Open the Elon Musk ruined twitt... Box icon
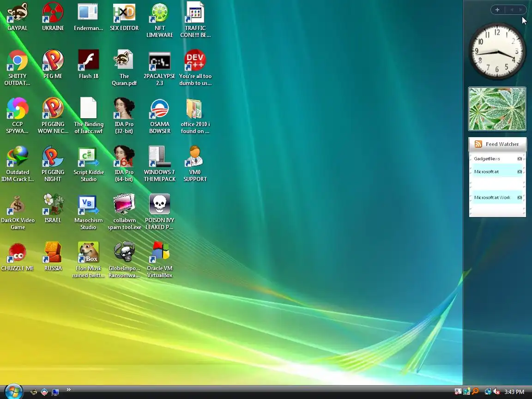The image size is (532, 399). pos(88,260)
